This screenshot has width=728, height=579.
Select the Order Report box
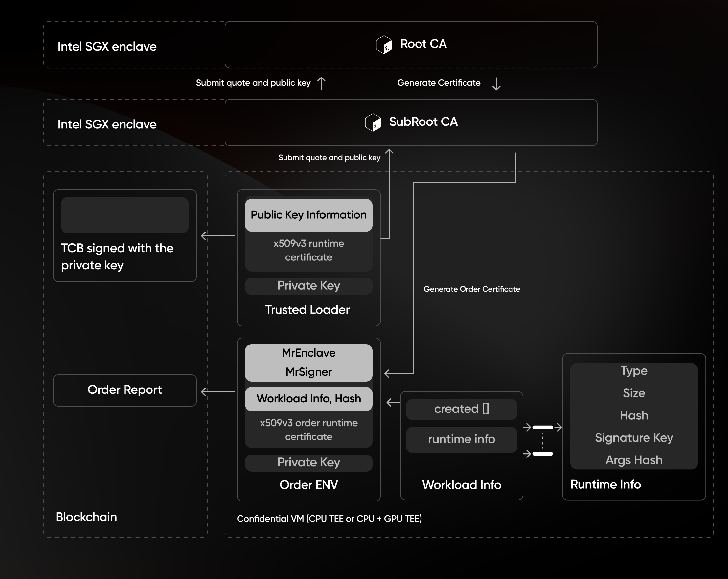coord(125,390)
